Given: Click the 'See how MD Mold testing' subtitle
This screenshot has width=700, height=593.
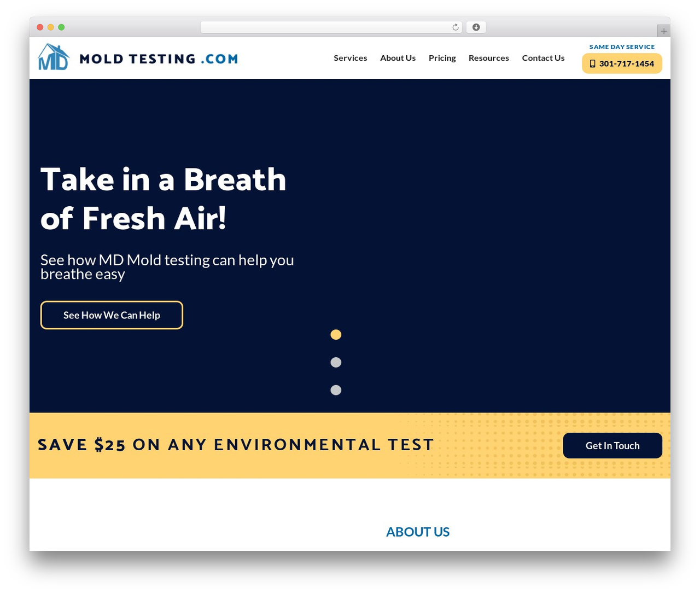Looking at the screenshot, I should [x=167, y=267].
